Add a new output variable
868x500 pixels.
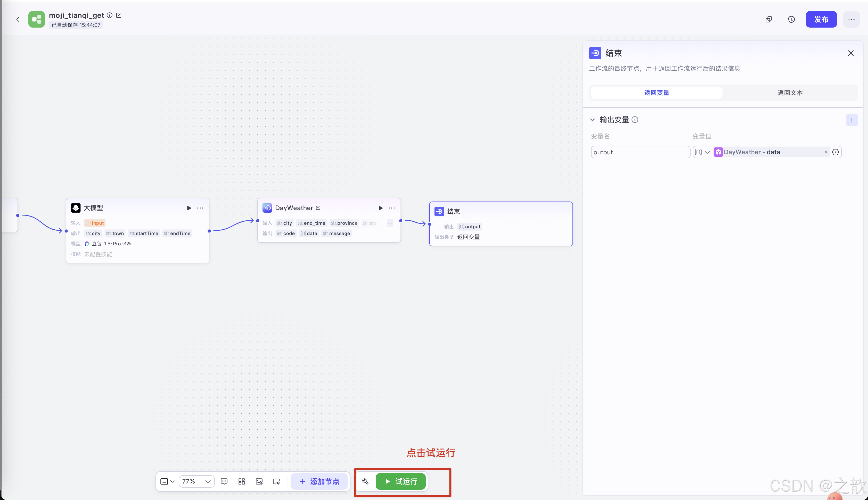[x=851, y=120]
